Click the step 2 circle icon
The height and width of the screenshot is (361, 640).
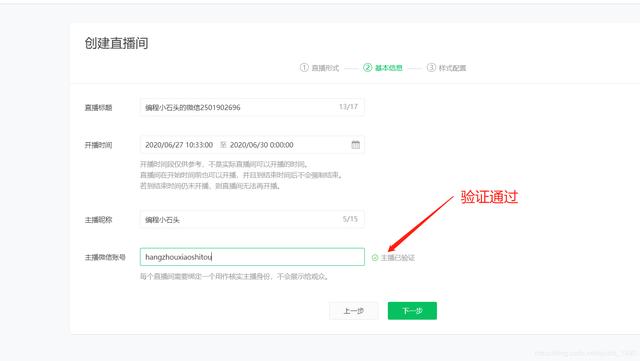pos(367,67)
